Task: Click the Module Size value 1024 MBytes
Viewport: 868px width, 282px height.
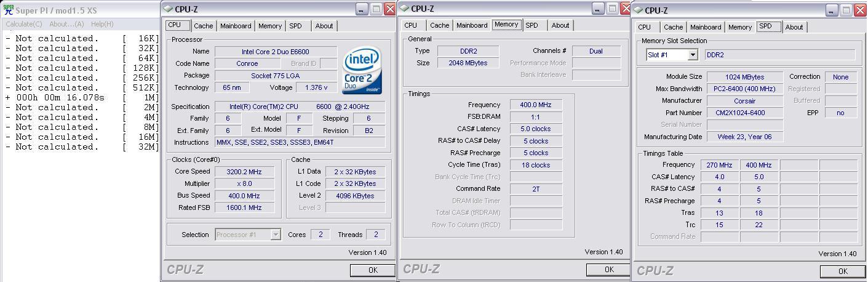Action: click(x=745, y=77)
